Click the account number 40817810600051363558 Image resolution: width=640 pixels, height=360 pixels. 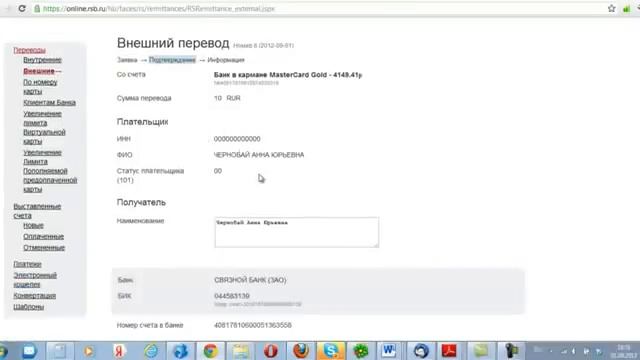pos(253,325)
